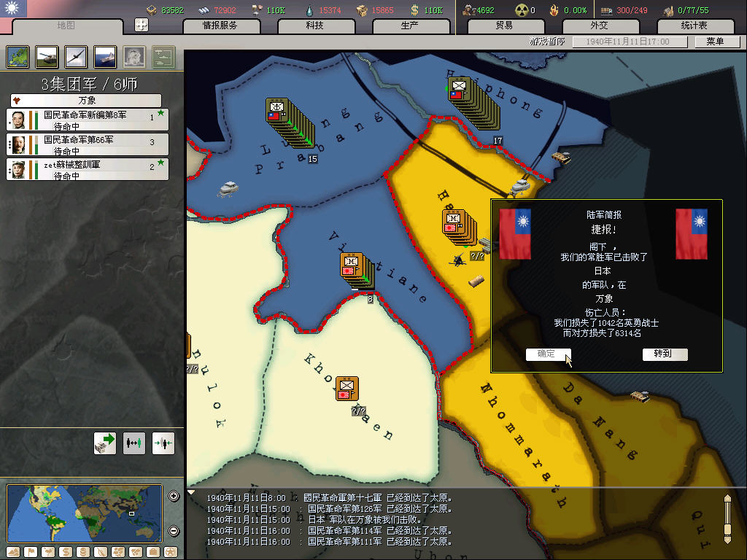This screenshot has height=560, width=747.
Task: Open the 生产 production tab
Action: 409,26
